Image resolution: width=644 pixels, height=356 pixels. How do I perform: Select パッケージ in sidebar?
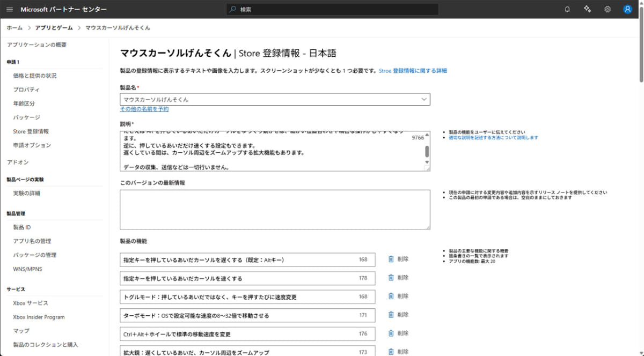click(26, 117)
